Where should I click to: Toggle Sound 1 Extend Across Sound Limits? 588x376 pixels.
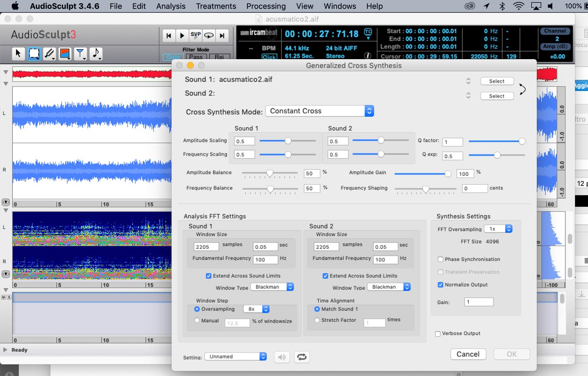click(208, 276)
